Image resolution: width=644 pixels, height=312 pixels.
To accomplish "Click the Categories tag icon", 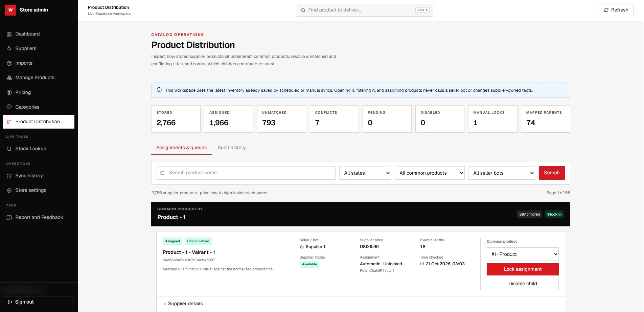I will tap(9, 107).
